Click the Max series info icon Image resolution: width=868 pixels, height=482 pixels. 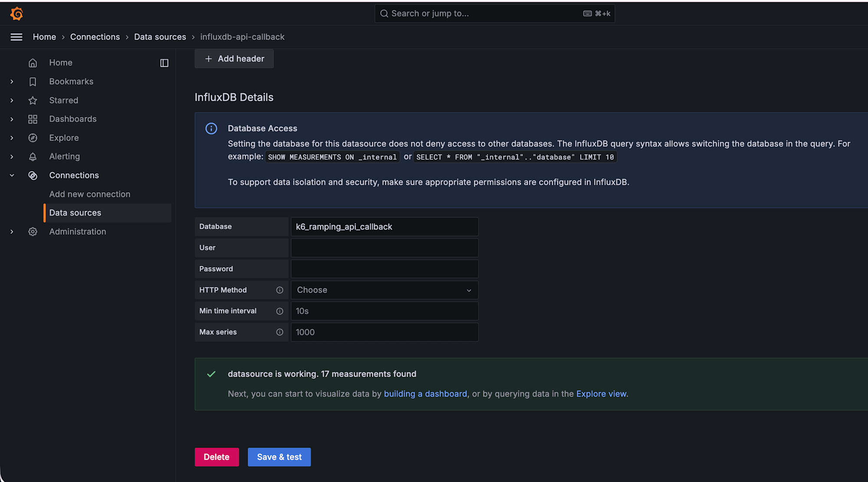tap(279, 332)
